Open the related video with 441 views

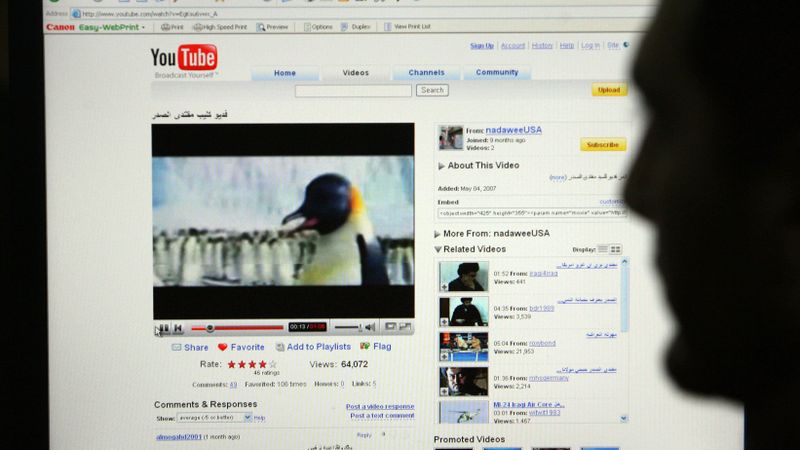[463, 276]
